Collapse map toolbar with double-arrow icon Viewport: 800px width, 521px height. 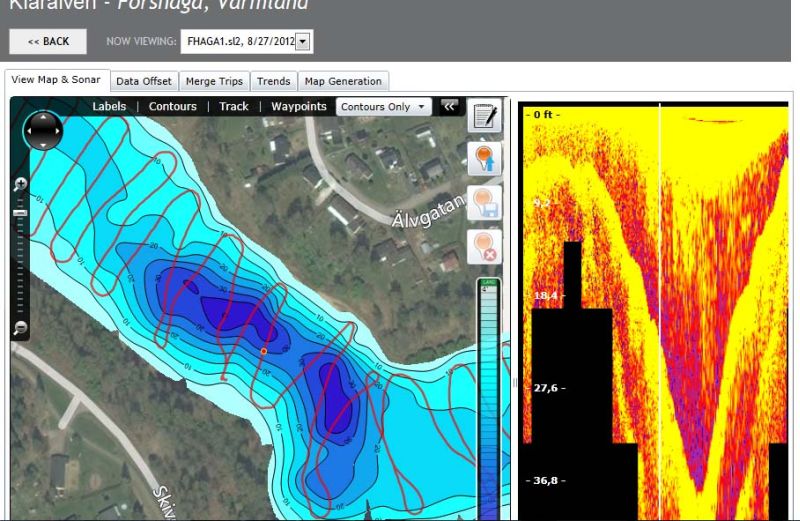[x=449, y=106]
